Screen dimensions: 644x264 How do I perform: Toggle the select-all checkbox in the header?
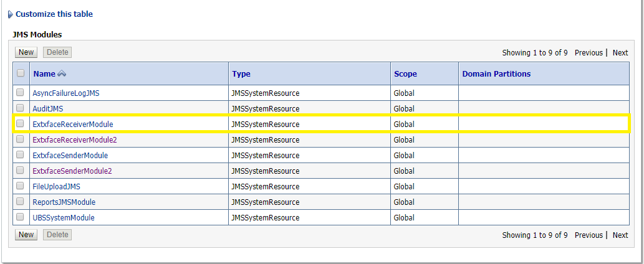click(x=21, y=73)
